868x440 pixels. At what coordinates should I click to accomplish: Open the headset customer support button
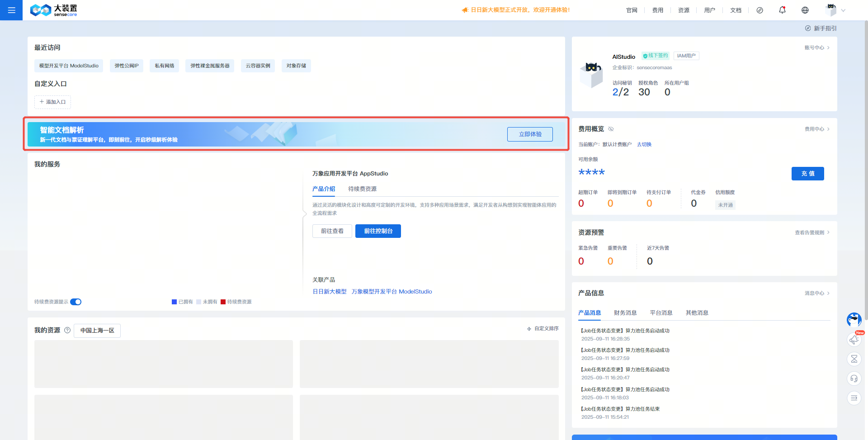click(x=854, y=378)
